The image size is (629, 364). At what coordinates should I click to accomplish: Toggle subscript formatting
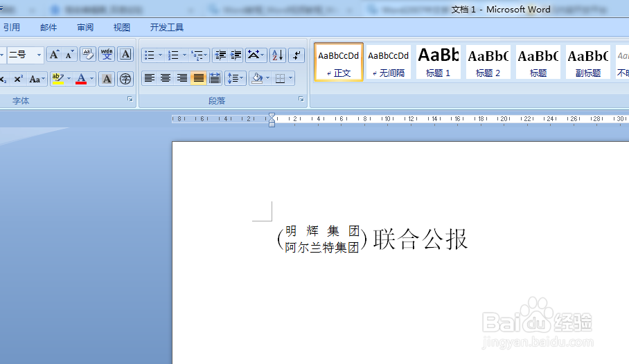(3, 79)
